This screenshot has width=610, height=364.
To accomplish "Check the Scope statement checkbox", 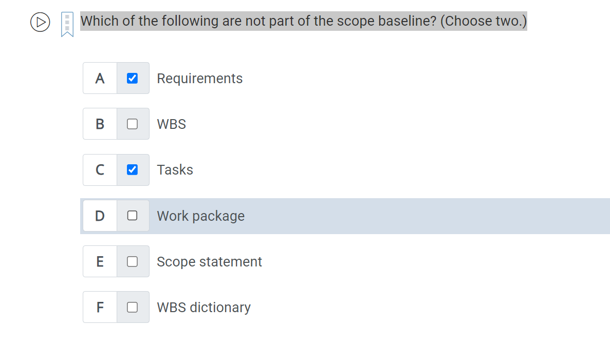I will tap(132, 261).
